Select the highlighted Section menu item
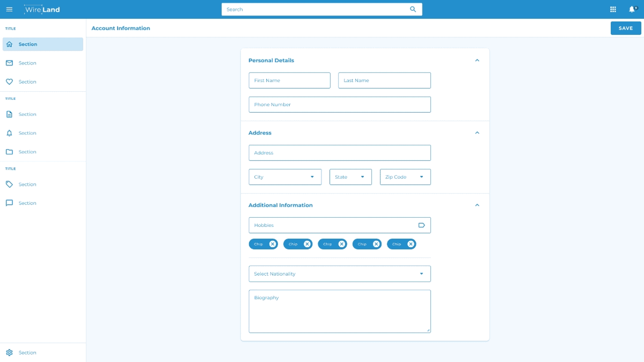Image resolution: width=644 pixels, height=362 pixels. click(x=43, y=45)
